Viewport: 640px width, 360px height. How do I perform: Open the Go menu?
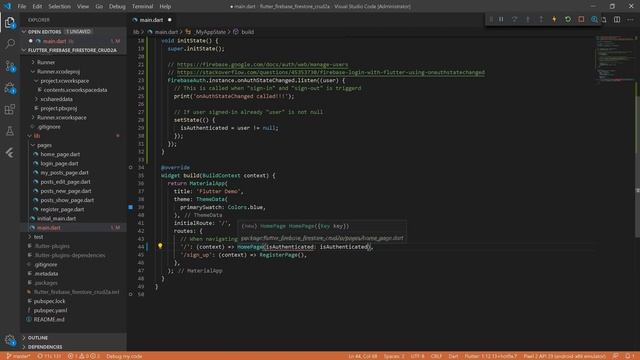(99, 6)
